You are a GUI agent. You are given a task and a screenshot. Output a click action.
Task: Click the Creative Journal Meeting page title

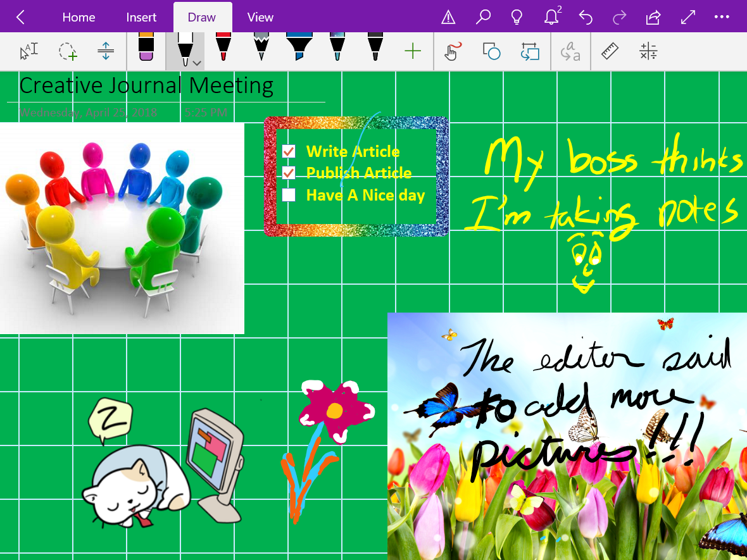[x=146, y=85]
